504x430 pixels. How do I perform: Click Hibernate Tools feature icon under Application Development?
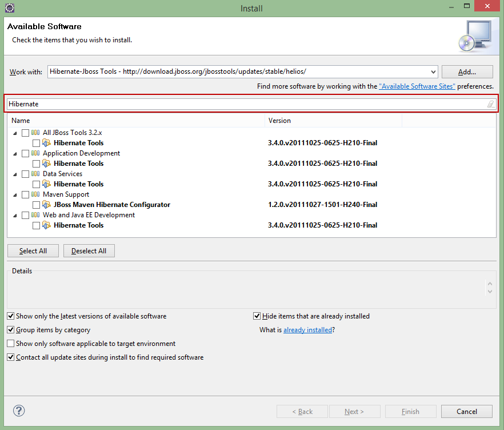point(47,164)
